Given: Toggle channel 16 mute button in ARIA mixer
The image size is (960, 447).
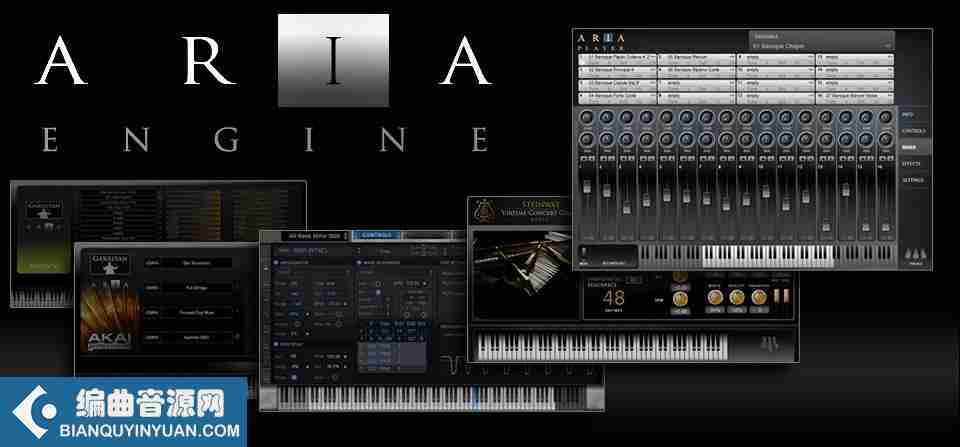Looking at the screenshot, I should pos(882,158).
